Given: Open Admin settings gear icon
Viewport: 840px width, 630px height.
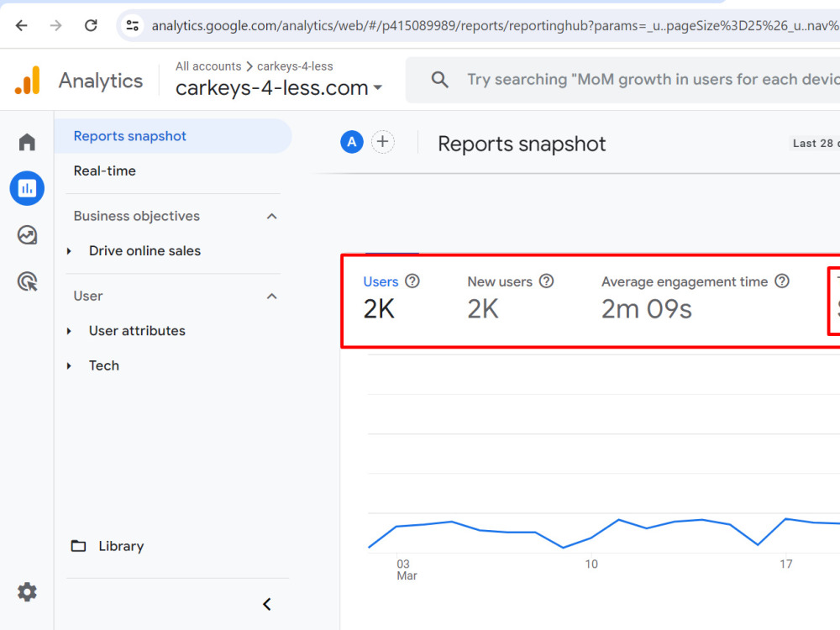Looking at the screenshot, I should coord(27,592).
